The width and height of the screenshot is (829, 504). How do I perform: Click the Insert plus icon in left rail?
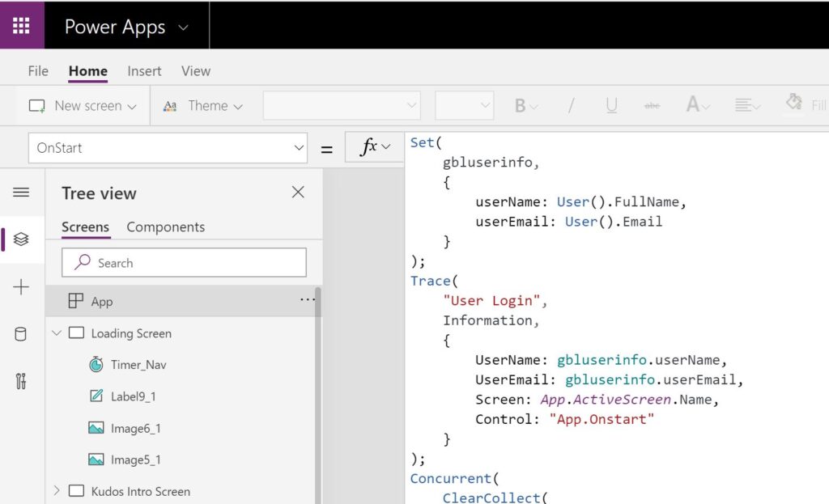click(x=22, y=286)
